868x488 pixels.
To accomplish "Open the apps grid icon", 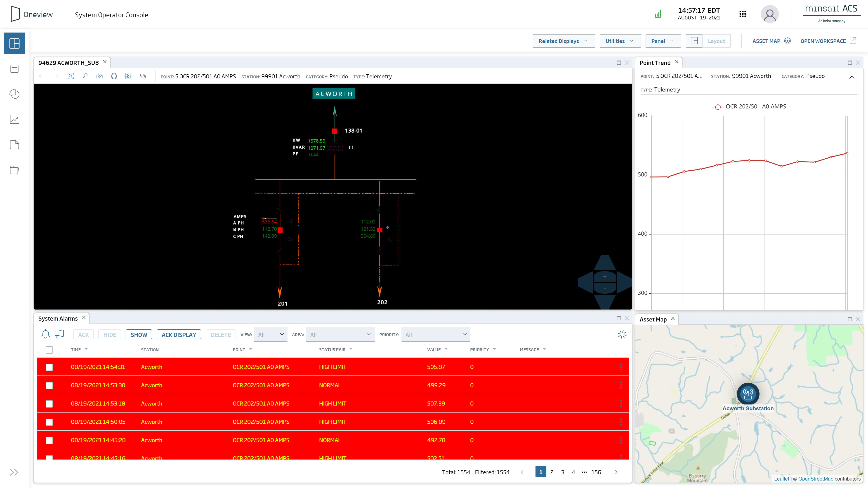I will click(x=743, y=14).
